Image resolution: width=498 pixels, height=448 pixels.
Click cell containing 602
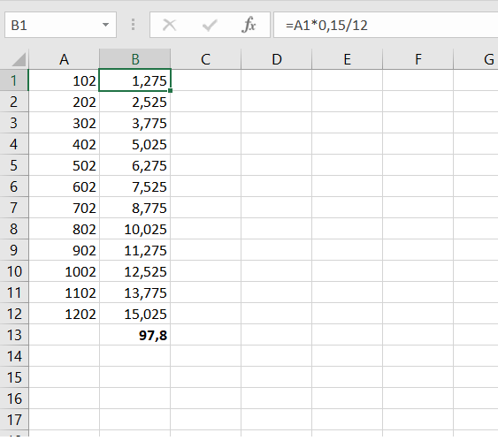[x=65, y=186]
